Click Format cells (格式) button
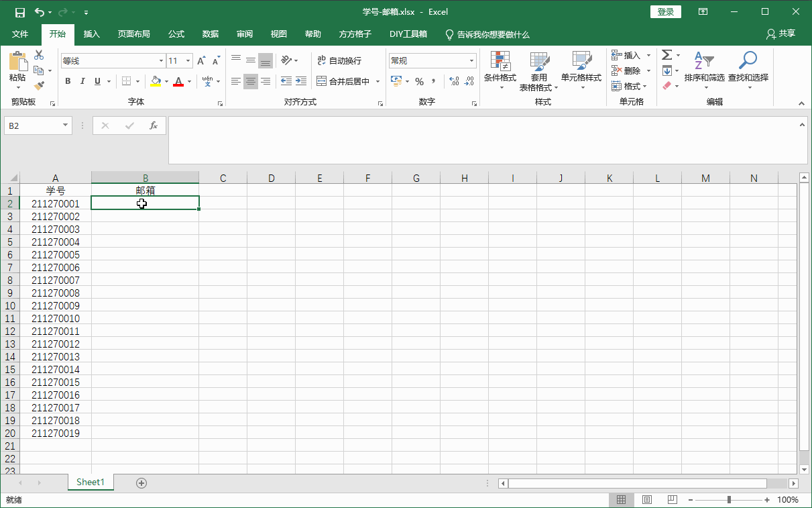This screenshot has width=812, height=508. point(629,86)
